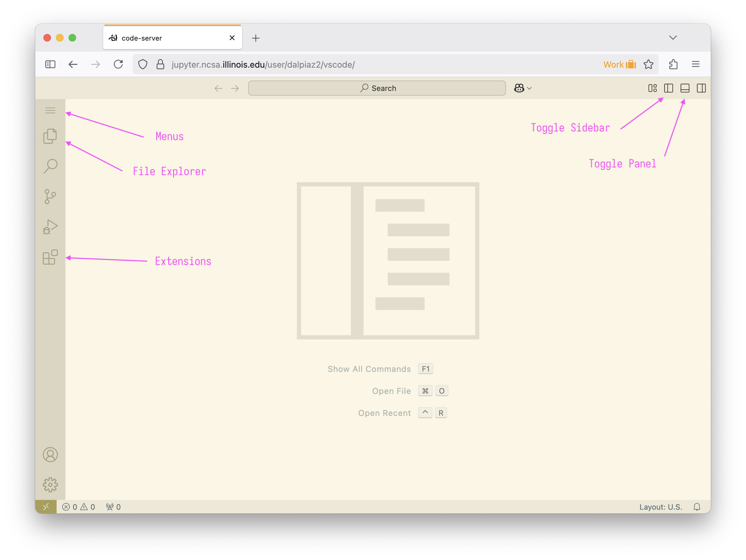Open the Copilot chat dropdown chevron
Image resolution: width=746 pixels, height=560 pixels.
[x=530, y=88]
